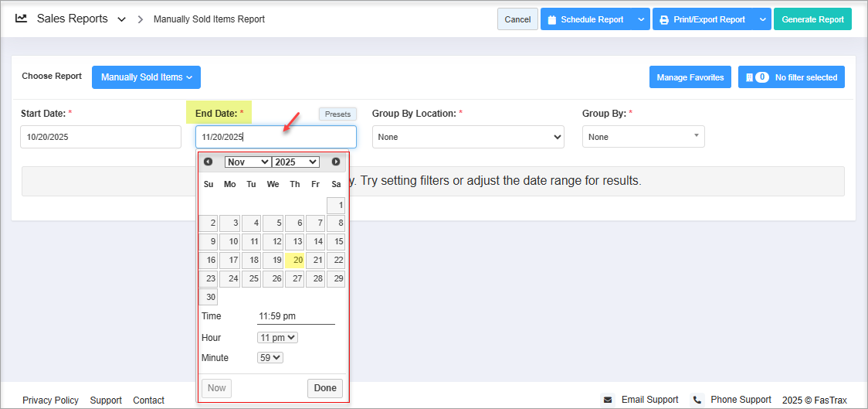This screenshot has height=409, width=868.
Task: Click the Sales Reports chart icon
Action: coord(22,19)
